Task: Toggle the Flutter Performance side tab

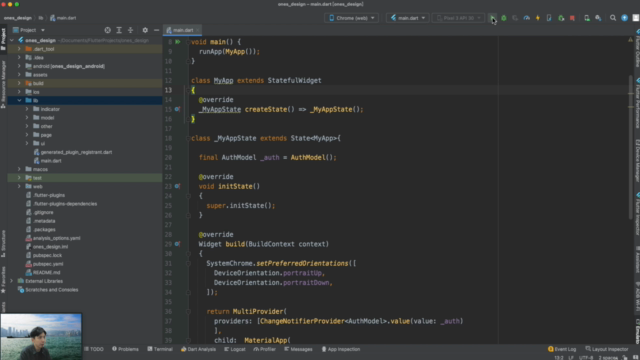Action: click(x=637, y=103)
